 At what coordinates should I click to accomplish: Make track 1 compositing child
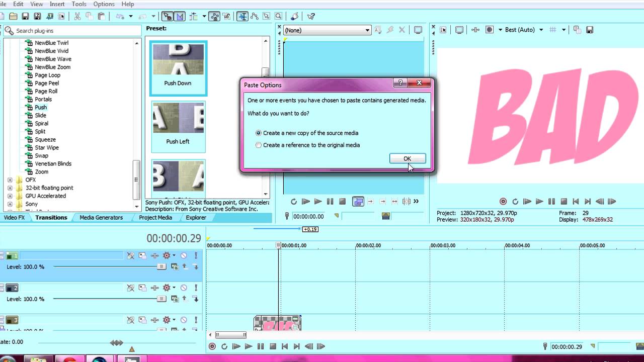click(196, 266)
